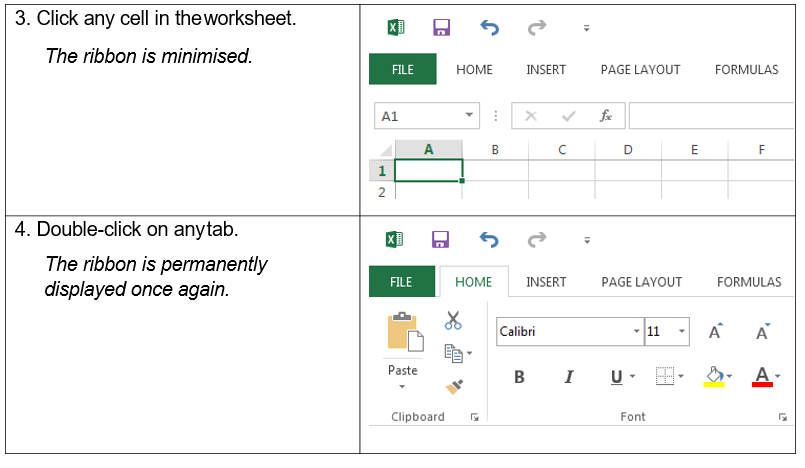Open the Clipboard dialog launcher
Viewport: 805px width, 468px height.
pyautogui.click(x=474, y=417)
